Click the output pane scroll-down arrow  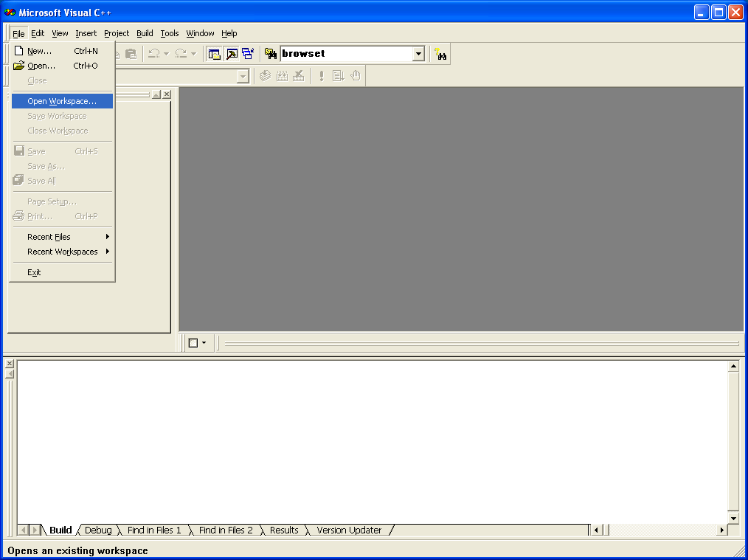(x=733, y=519)
